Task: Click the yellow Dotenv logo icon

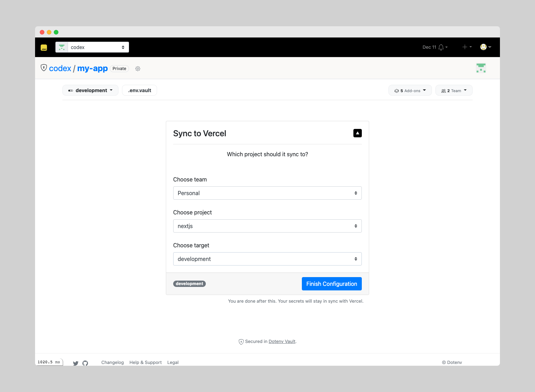Action: tap(44, 47)
